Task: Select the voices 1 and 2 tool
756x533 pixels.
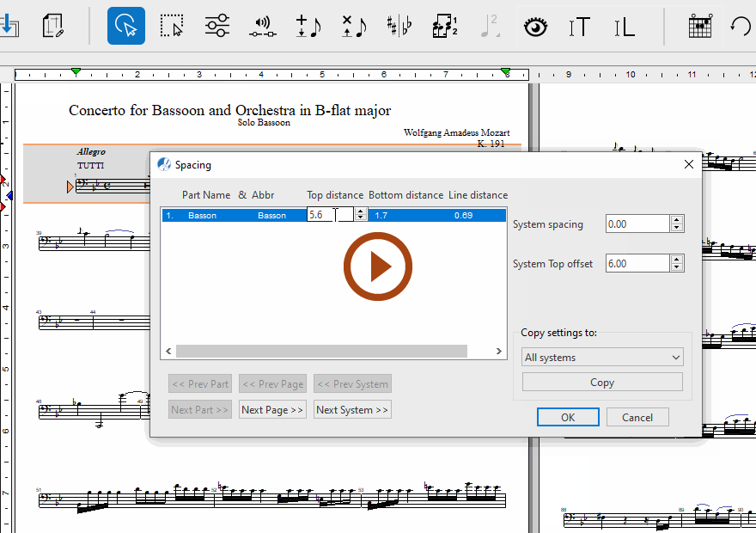Action: pos(444,26)
